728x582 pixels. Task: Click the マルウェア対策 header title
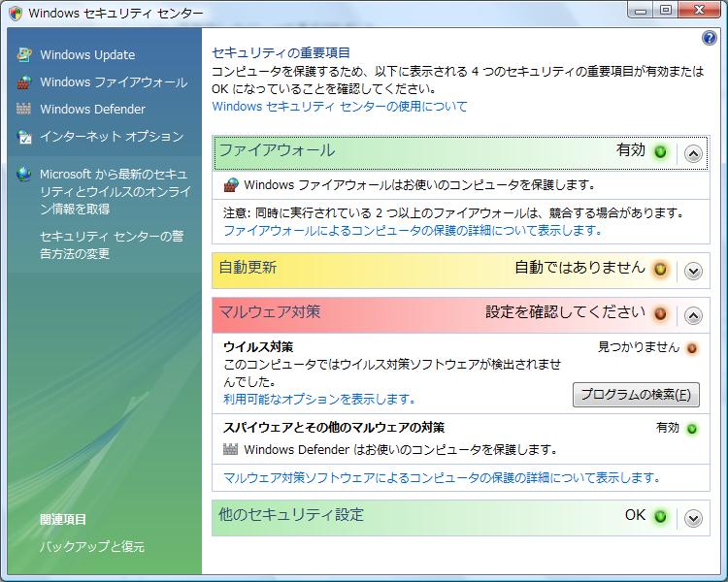pos(269,311)
